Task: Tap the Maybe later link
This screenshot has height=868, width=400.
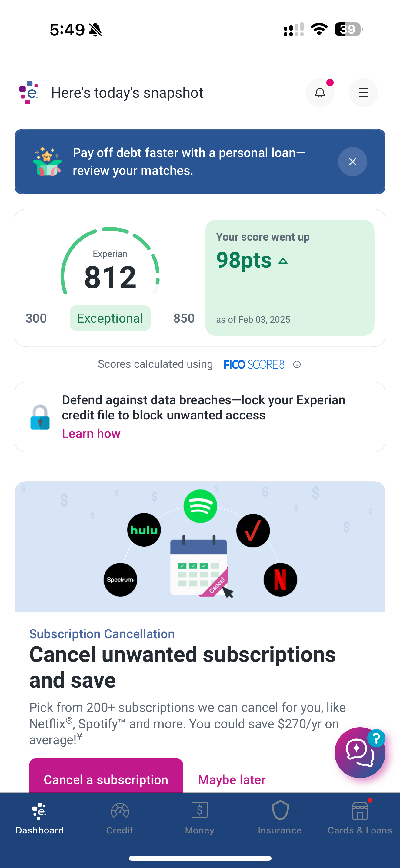Action: (232, 780)
